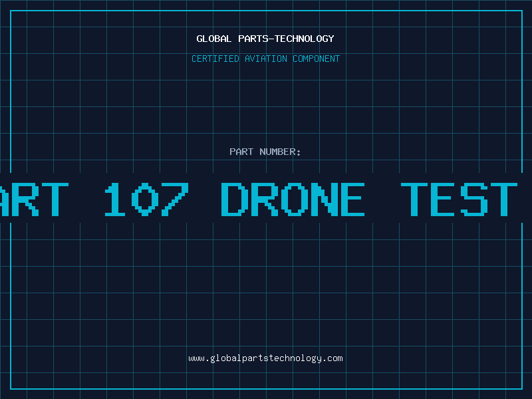
Task: Open the www.globalpartstechnology.com link
Action: click(265, 358)
